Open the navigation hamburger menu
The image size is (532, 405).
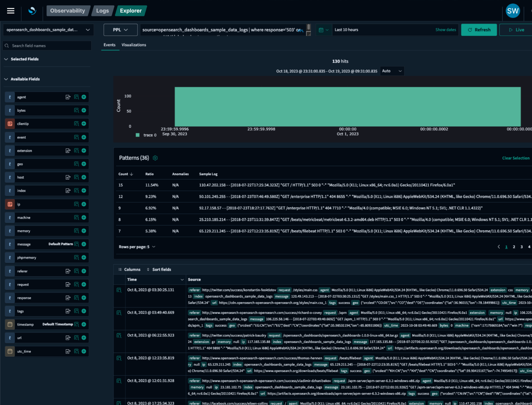(x=11, y=11)
